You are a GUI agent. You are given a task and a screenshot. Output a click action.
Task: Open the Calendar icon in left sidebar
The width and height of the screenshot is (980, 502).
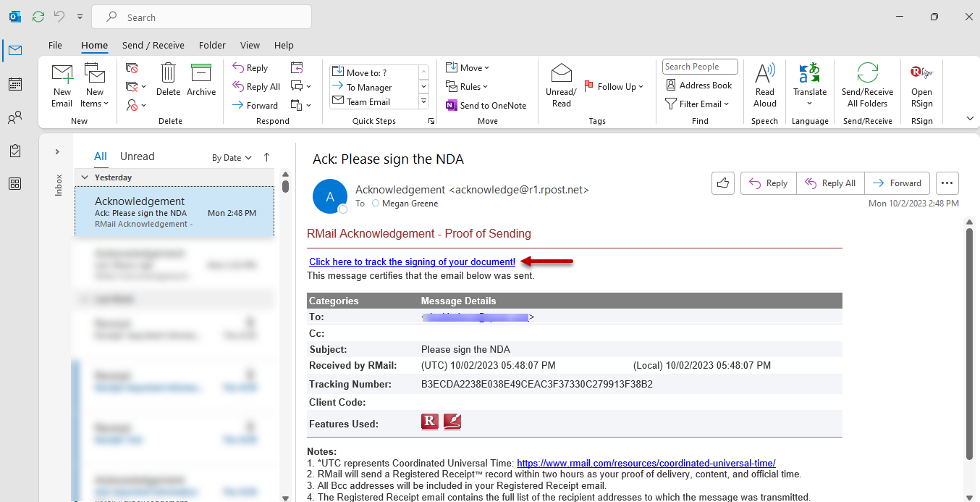point(14,84)
